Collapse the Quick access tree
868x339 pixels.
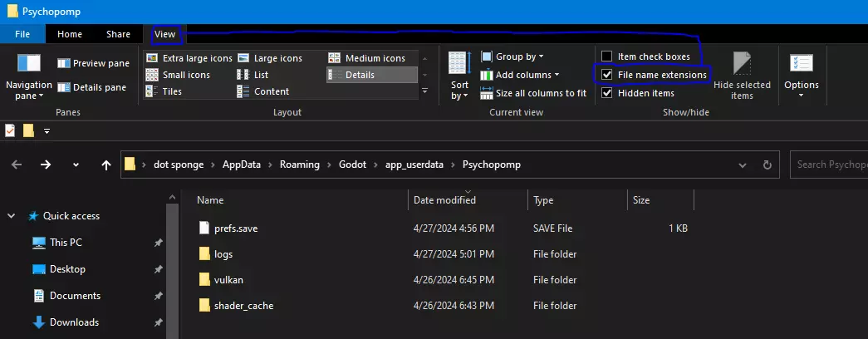point(12,216)
